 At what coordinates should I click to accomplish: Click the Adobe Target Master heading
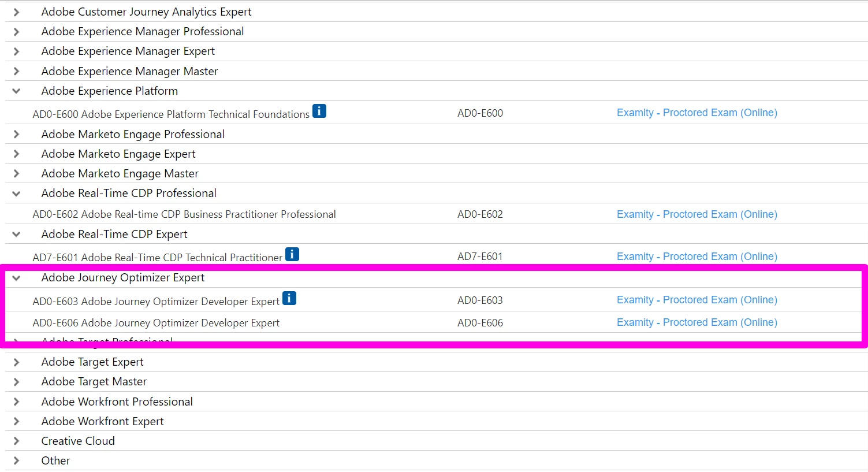[x=94, y=382]
